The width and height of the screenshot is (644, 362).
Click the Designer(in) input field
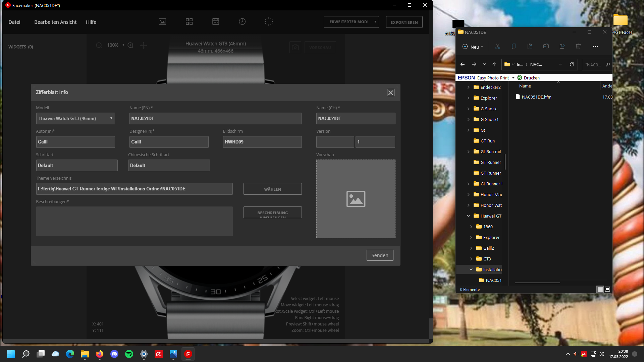(169, 142)
